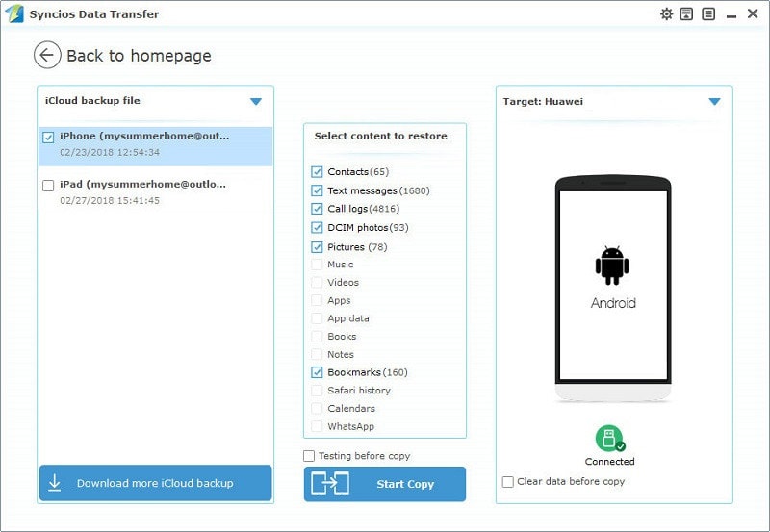770x532 pixels.
Task: Select the iPhone backup date 02/23/2018 12:54:34
Action: tap(110, 152)
